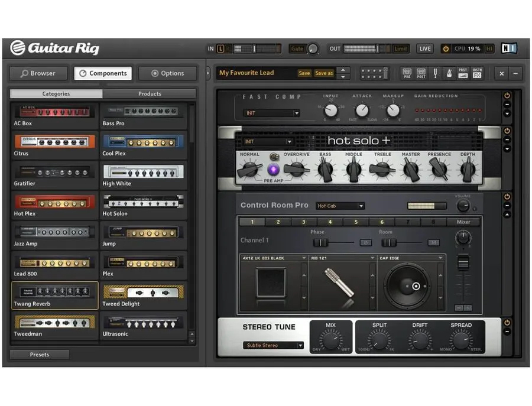The width and height of the screenshot is (532, 406).
Task: Power off the Hot Solo+ amp module
Action: click(507, 131)
